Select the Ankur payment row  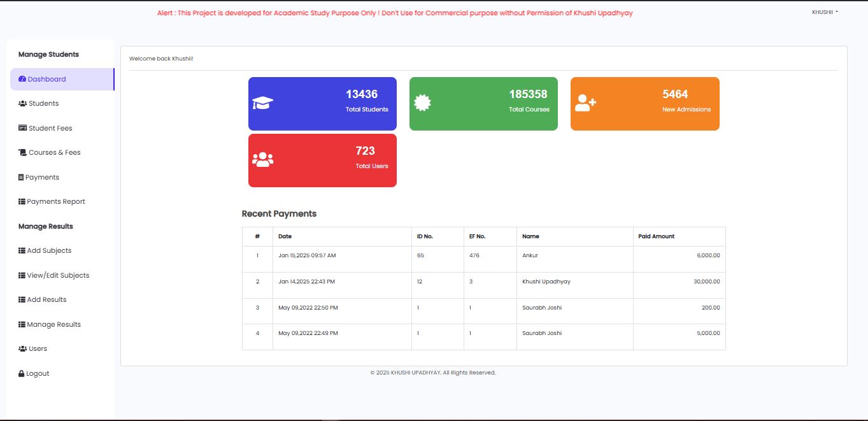click(x=483, y=256)
